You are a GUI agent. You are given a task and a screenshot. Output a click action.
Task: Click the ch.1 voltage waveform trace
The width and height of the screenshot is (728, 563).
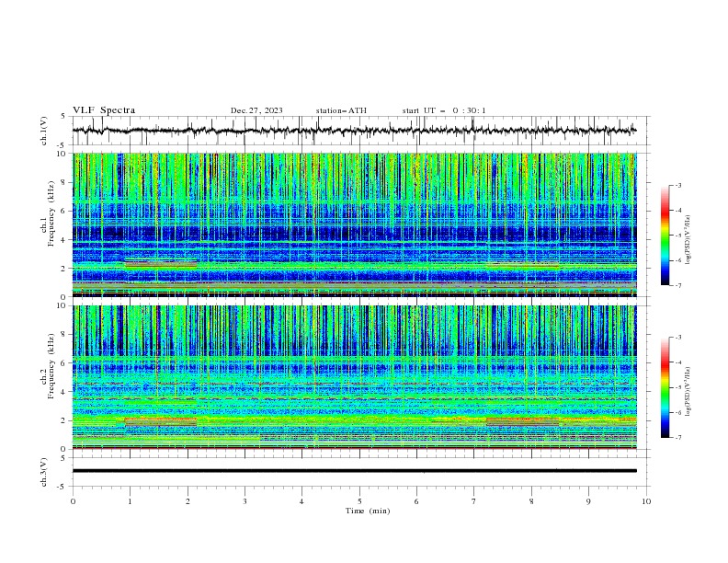pyautogui.click(x=354, y=131)
